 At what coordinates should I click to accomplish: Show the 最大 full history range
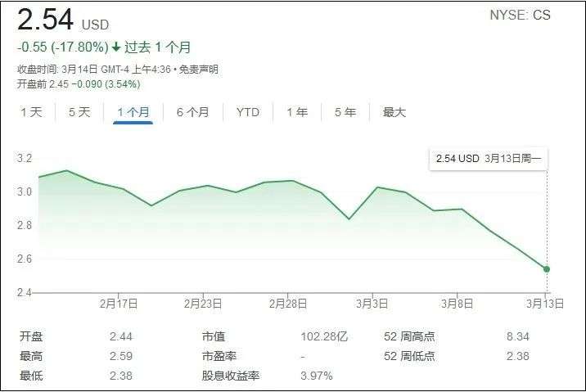pos(394,112)
